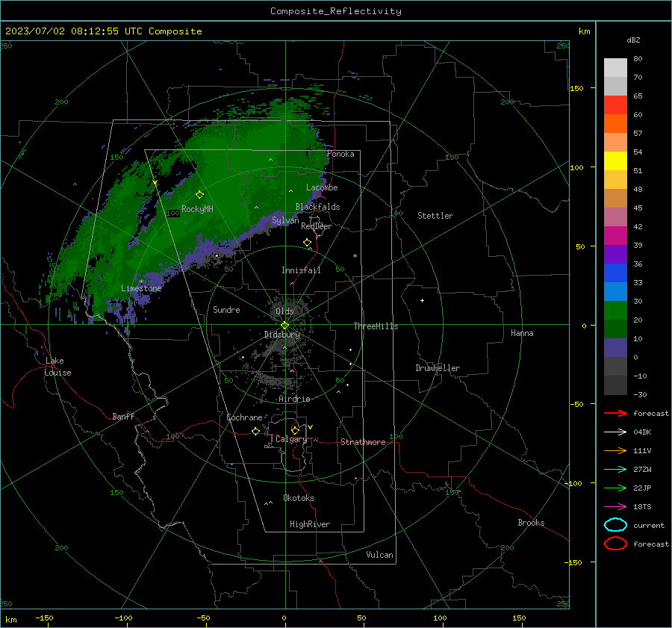Select the dark green 20 dBZ swatch
The height and width of the screenshot is (628, 672).
pos(615,329)
